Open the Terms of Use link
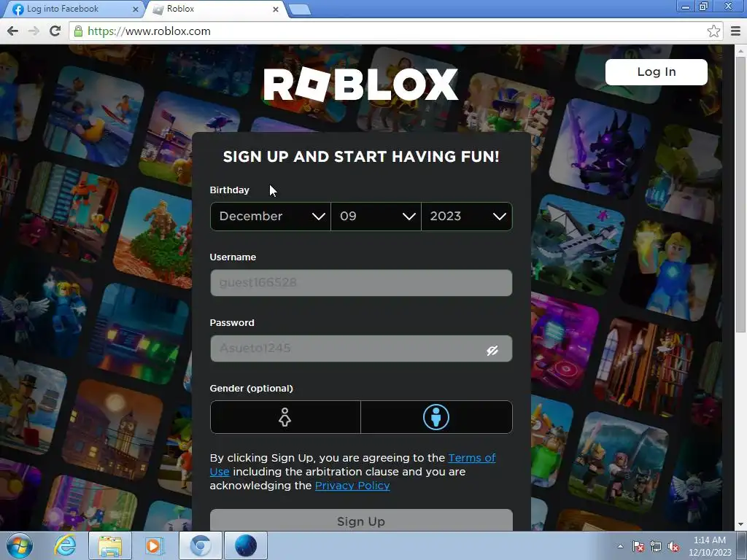Screen dimensions: 747x560 coord(472,458)
